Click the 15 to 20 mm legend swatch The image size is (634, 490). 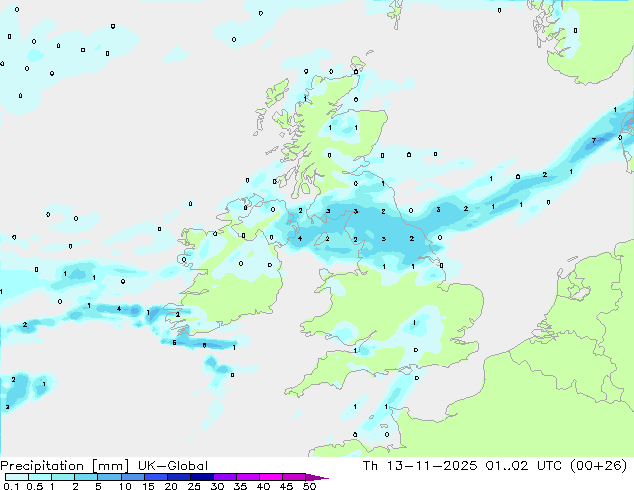155,477
